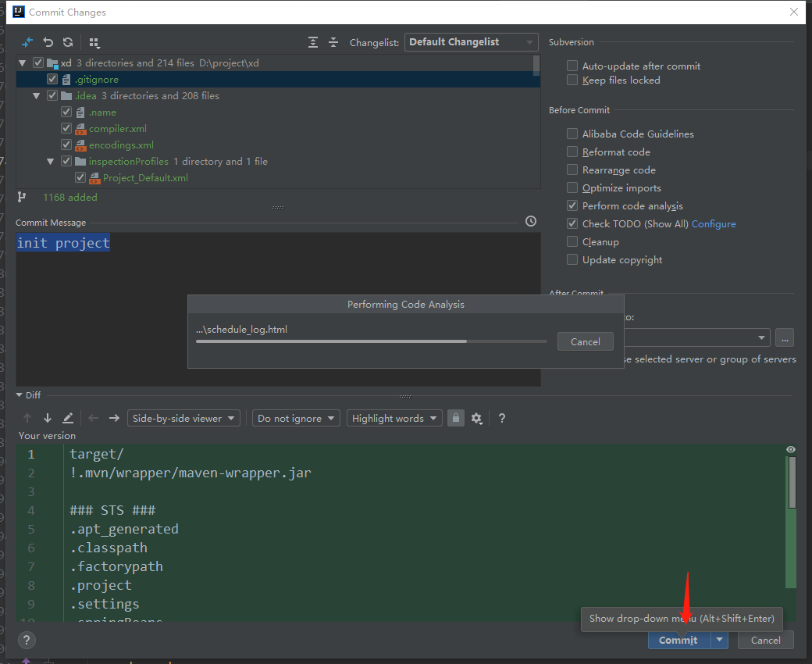Click the Rollback (undo arrow) icon
The image size is (812, 664).
(48, 42)
